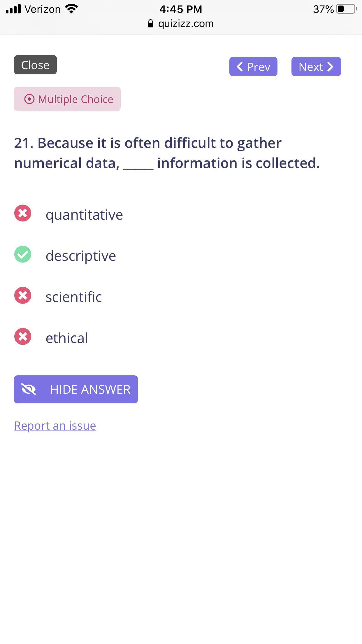
Task: Tap the cellular signal bars icon
Action: (13, 9)
